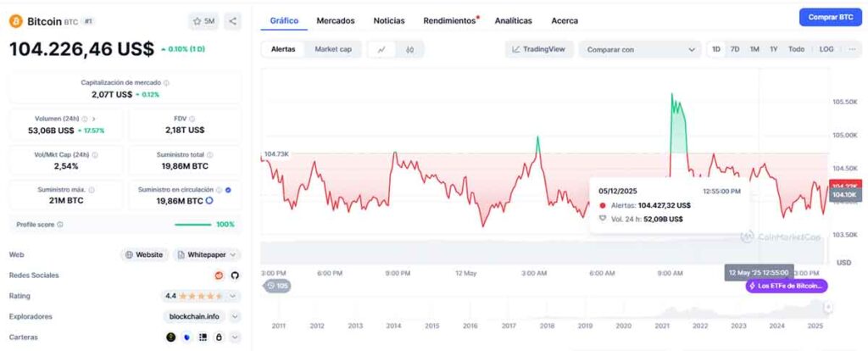This screenshot has height=351, width=868.
Task: Click the BTC ticker label beside Bitcoin
Action: point(71,21)
